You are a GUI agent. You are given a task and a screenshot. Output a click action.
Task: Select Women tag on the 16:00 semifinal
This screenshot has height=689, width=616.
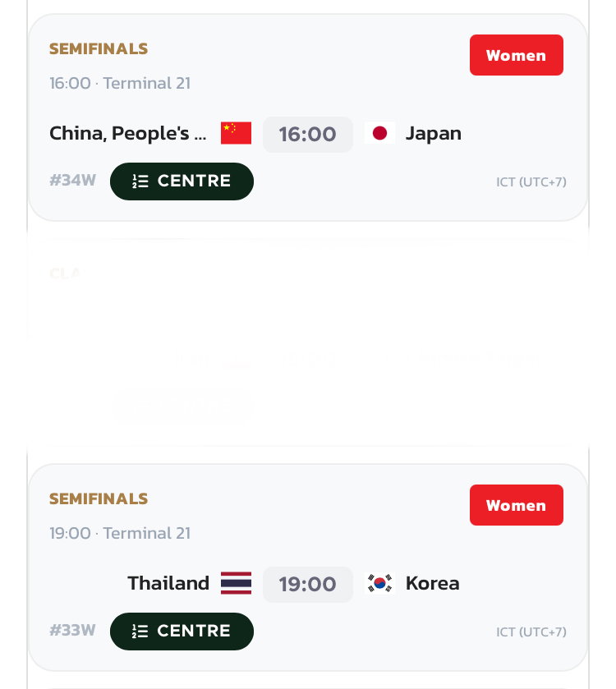tap(517, 55)
